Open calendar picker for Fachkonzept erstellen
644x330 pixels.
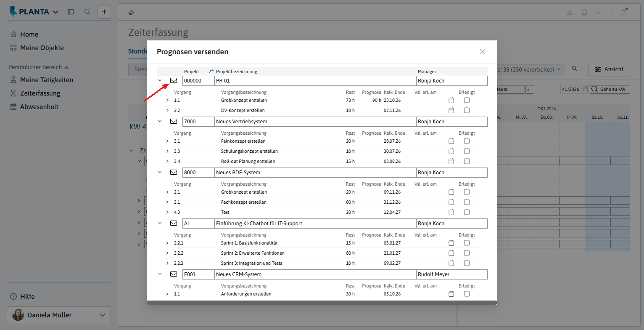tap(451, 202)
